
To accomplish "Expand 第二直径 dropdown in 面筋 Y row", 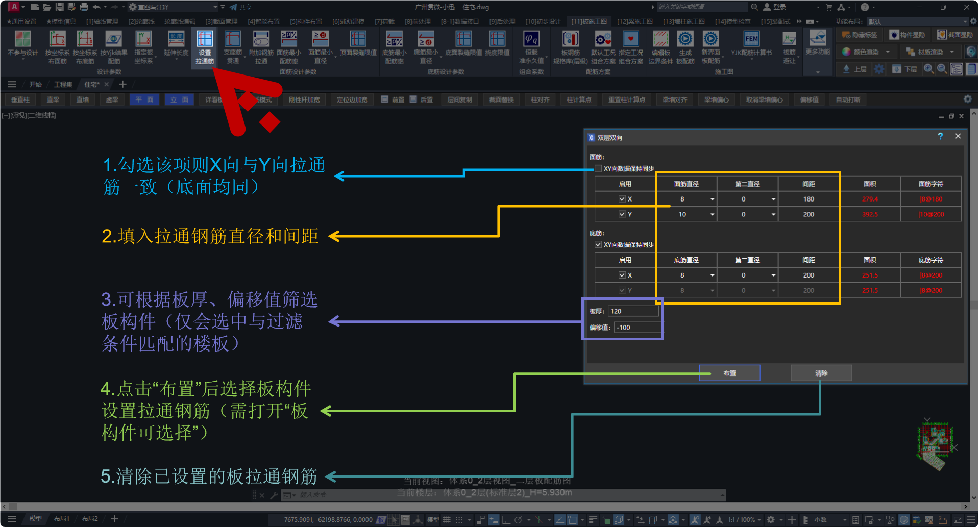I will pos(773,215).
